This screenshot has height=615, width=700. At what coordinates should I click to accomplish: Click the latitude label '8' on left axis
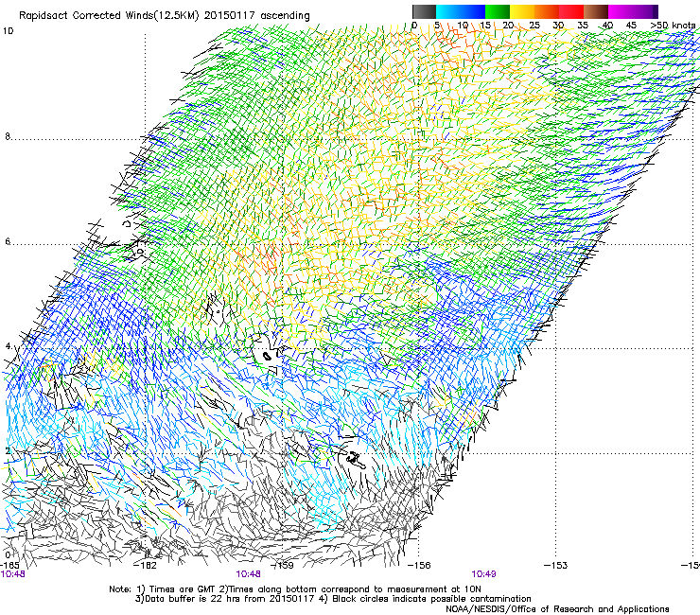point(8,136)
